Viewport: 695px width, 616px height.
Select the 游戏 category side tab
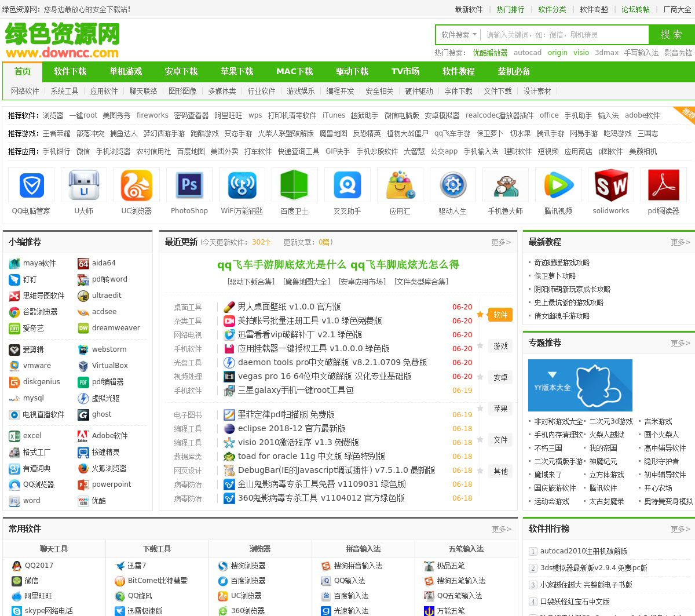point(500,347)
